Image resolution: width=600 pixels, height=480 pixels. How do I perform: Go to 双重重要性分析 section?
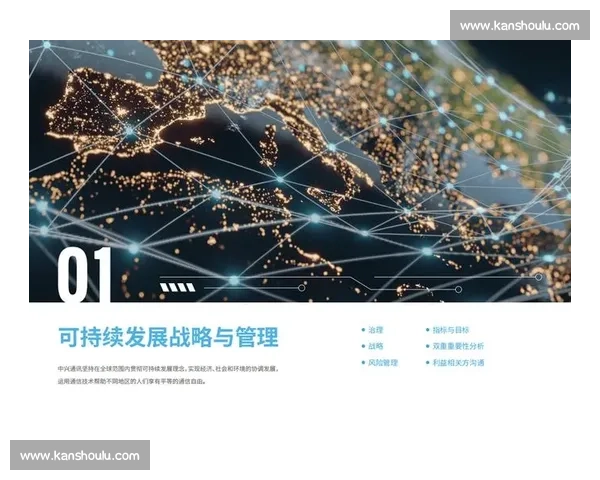pyautogui.click(x=458, y=346)
